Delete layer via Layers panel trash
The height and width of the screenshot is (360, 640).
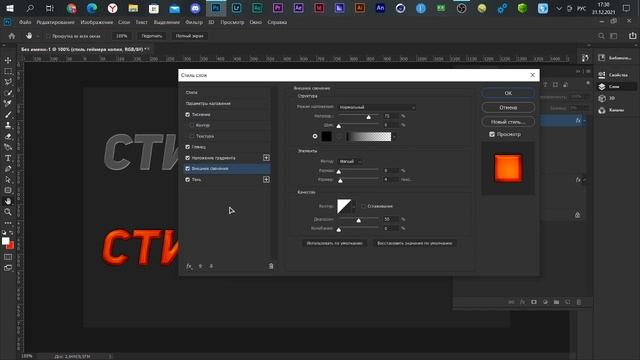[x=579, y=302]
